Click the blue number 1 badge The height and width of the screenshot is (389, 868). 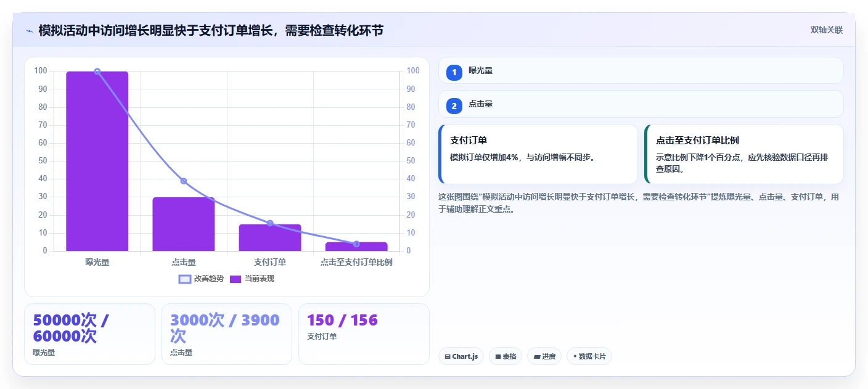[454, 72]
